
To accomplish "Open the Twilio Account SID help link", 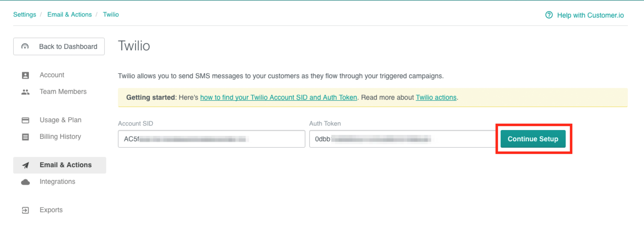I will click(x=278, y=98).
